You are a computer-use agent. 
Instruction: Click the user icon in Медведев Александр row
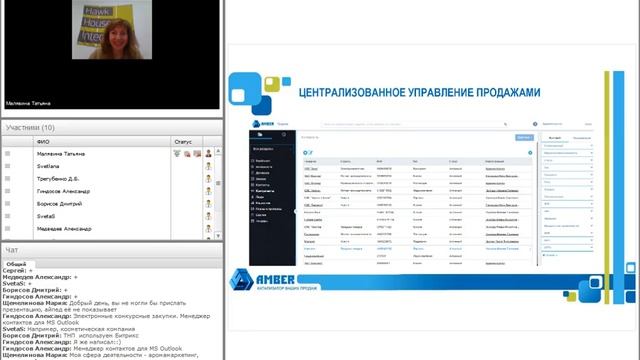click(209, 229)
